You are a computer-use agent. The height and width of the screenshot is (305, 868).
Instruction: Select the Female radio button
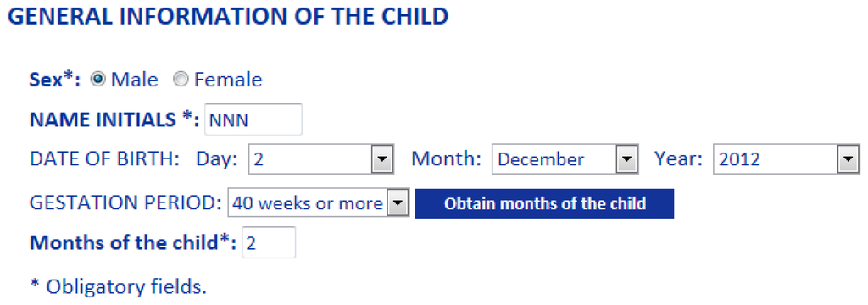click(181, 80)
